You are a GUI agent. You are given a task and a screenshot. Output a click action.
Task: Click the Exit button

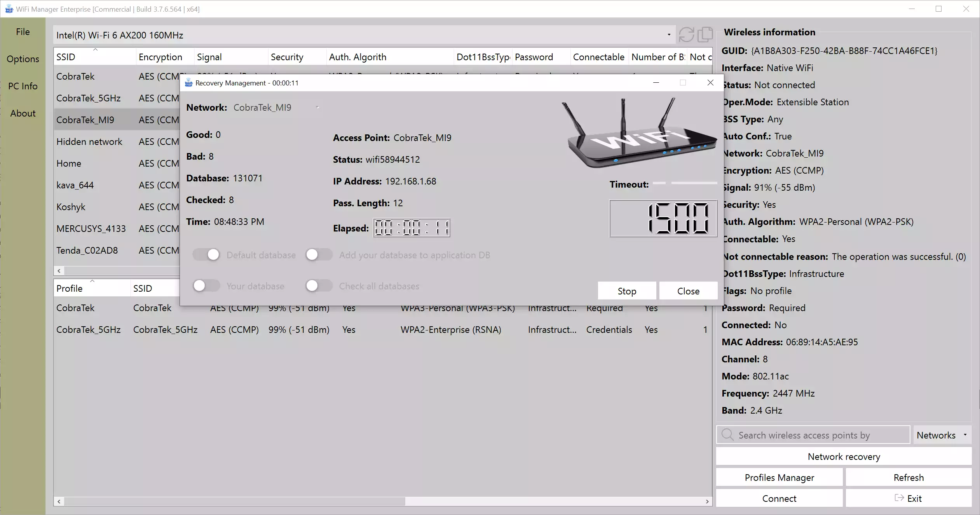point(909,498)
